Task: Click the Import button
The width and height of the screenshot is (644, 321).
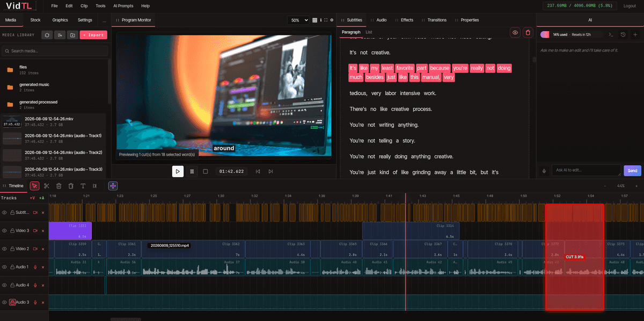Action: click(x=93, y=35)
